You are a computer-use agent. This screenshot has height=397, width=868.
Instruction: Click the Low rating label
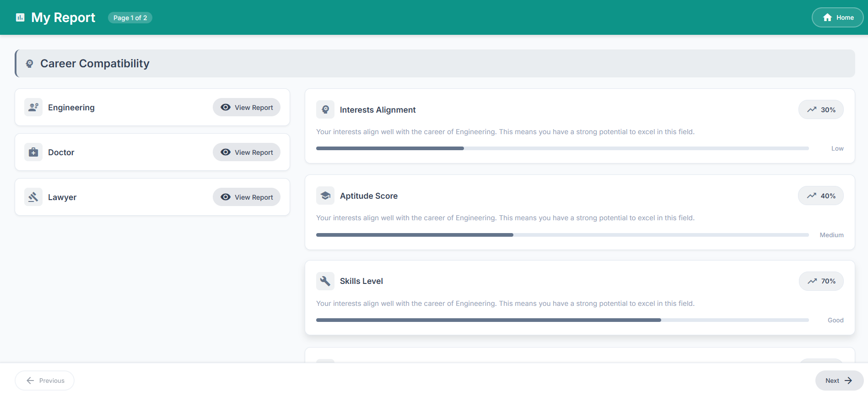(x=837, y=148)
